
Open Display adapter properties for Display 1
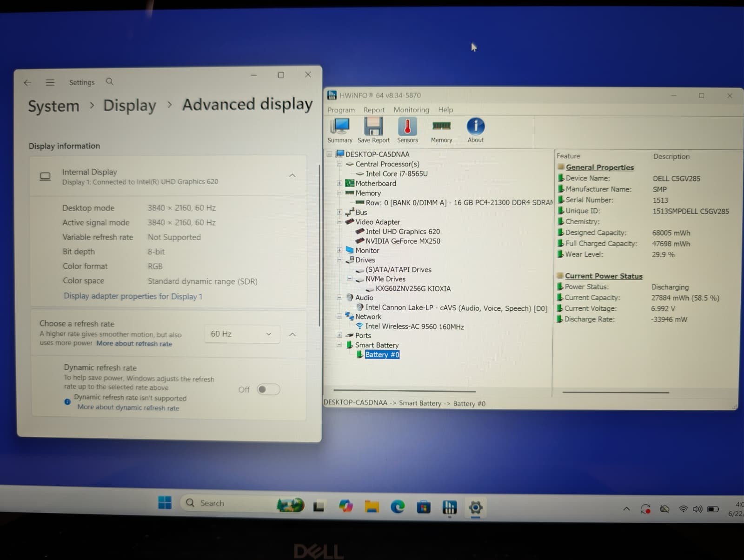(133, 296)
